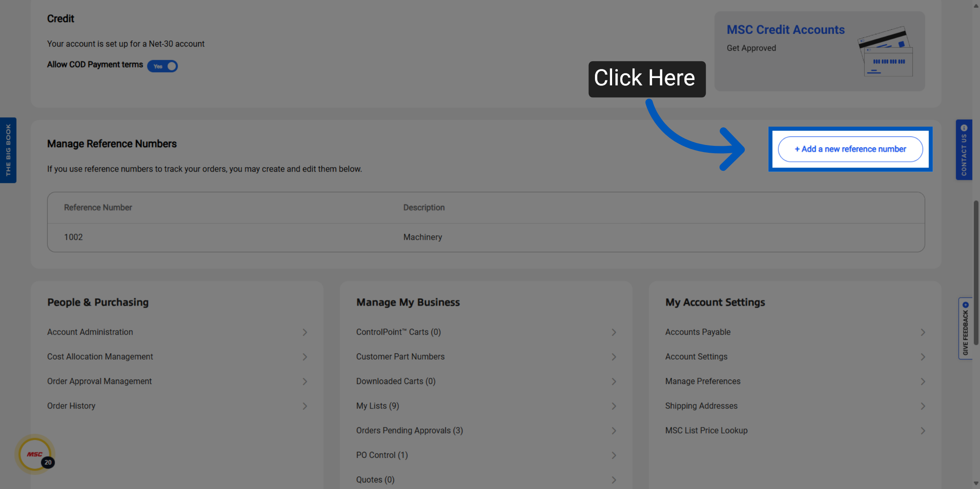Open Order History
Screen dimensions: 980x489
click(71, 406)
